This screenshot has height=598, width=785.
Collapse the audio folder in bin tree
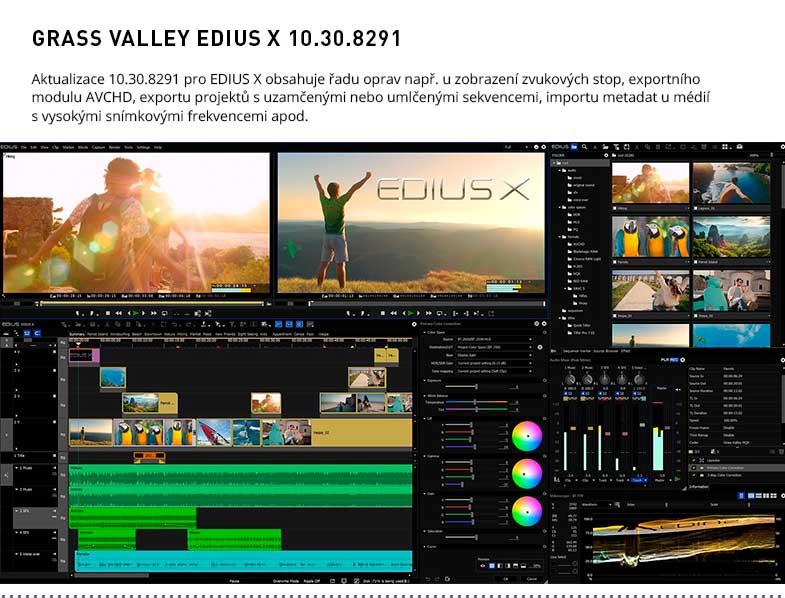point(560,170)
